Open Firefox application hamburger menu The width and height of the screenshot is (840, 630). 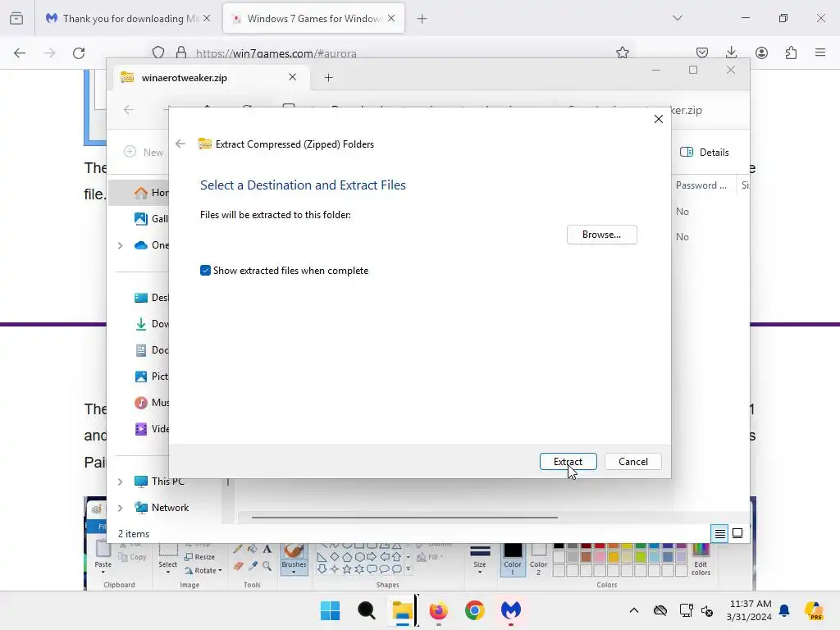pyautogui.click(x=820, y=52)
